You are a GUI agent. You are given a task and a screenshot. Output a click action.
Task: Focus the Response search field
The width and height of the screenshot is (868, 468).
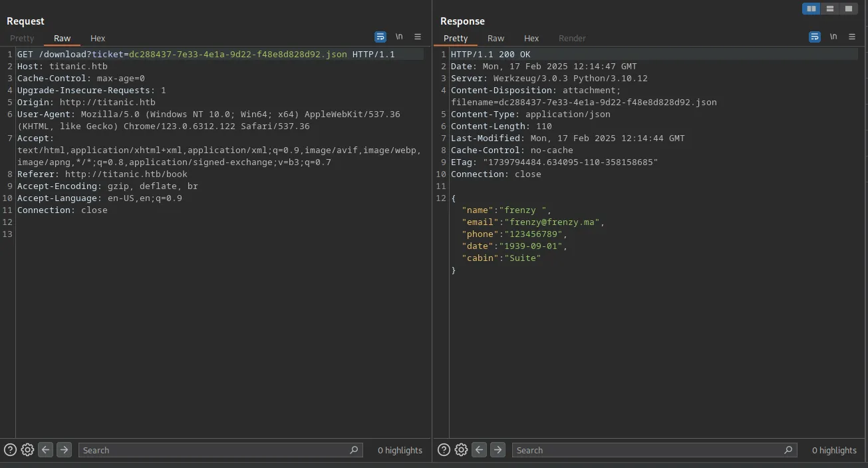[654, 450]
